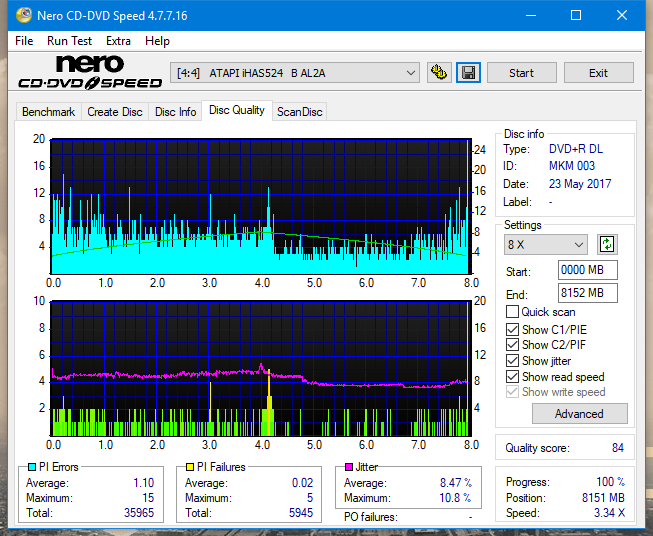Click the Start position 0000 MB field

click(x=587, y=270)
